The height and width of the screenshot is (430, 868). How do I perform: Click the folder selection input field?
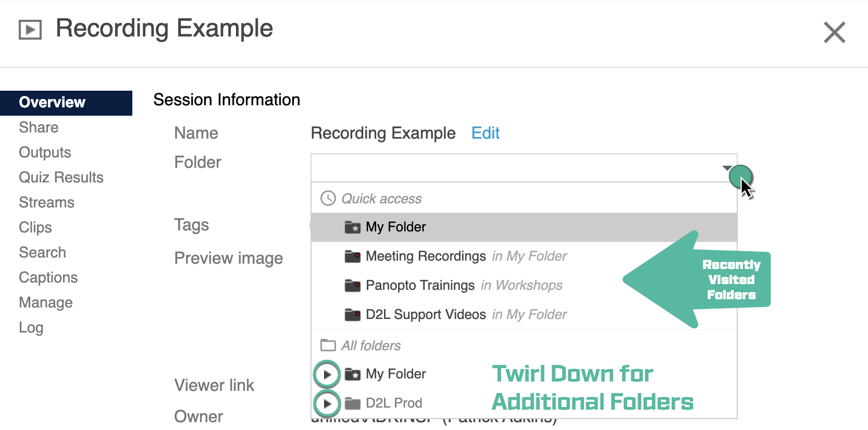[516, 168]
